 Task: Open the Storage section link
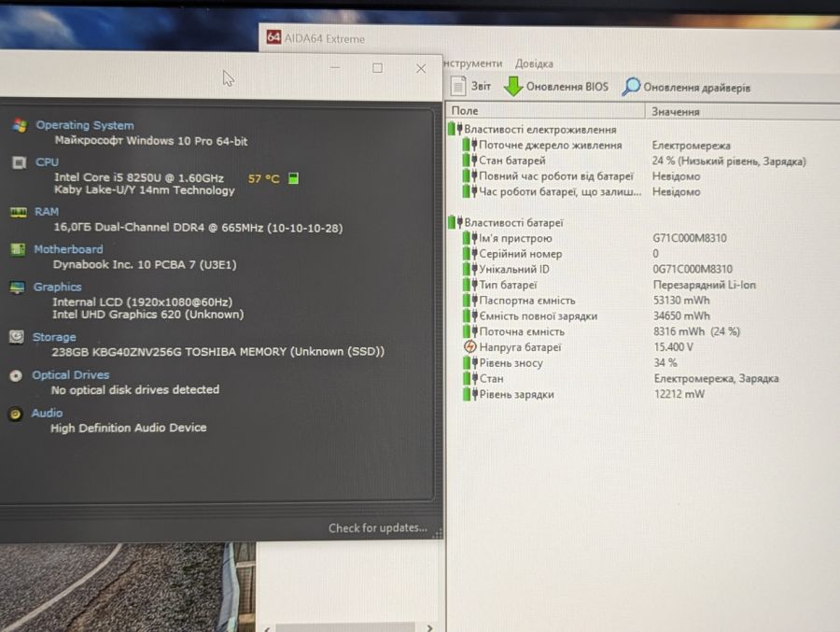coord(54,337)
